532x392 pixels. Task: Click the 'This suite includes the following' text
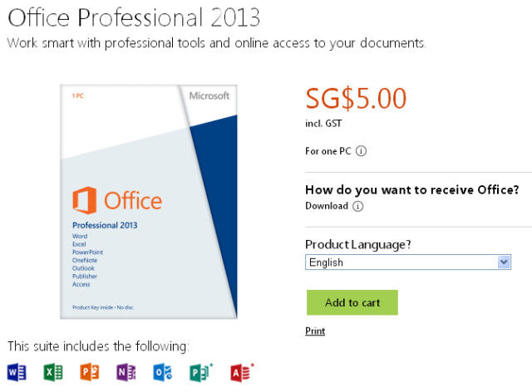point(98,346)
